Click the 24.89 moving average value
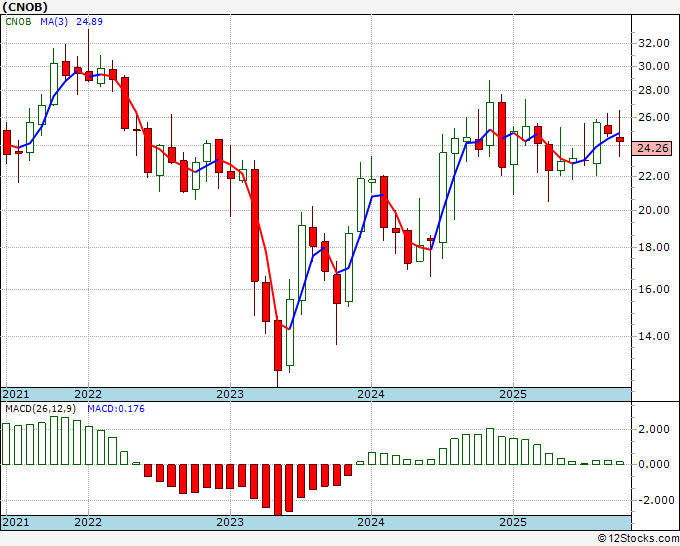The width and height of the screenshot is (680, 546). (x=89, y=22)
